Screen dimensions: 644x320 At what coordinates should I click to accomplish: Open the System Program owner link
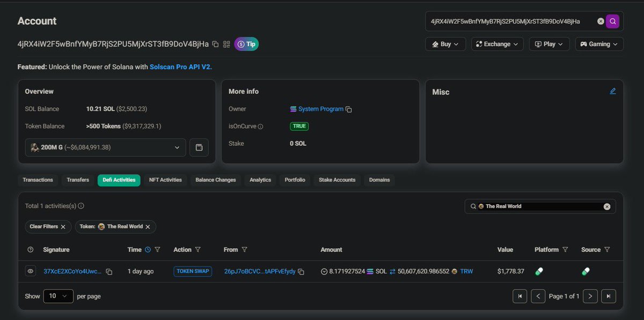pyautogui.click(x=321, y=109)
